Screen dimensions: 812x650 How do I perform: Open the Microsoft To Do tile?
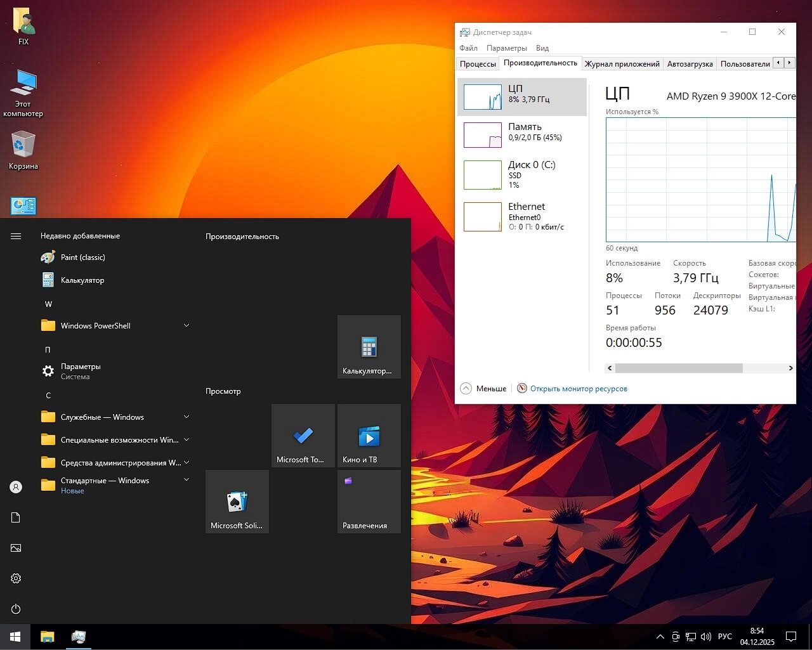coord(303,436)
